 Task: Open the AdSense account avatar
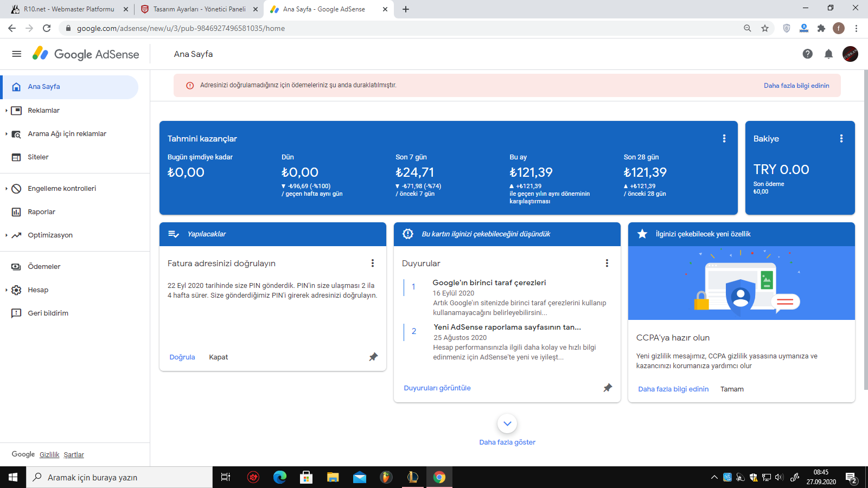coord(850,54)
